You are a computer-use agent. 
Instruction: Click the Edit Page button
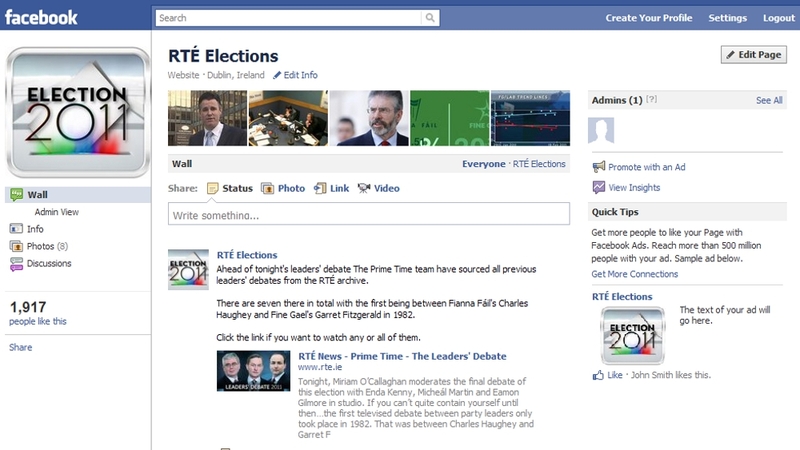coord(754,55)
